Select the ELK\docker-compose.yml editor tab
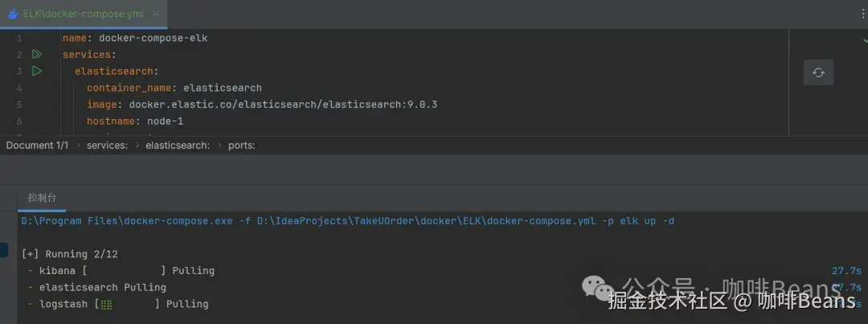Viewport: 868px width, 324px height. tap(83, 14)
